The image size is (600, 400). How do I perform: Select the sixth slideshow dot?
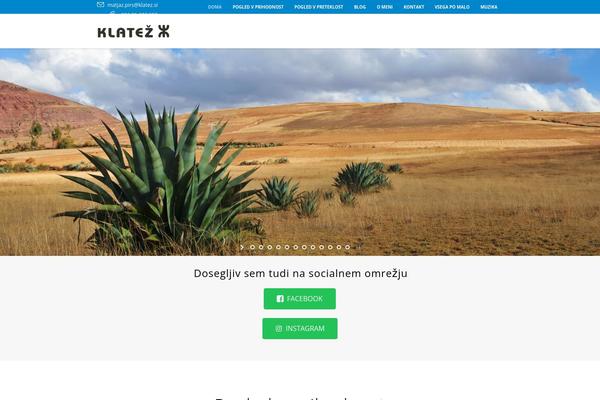(x=296, y=247)
